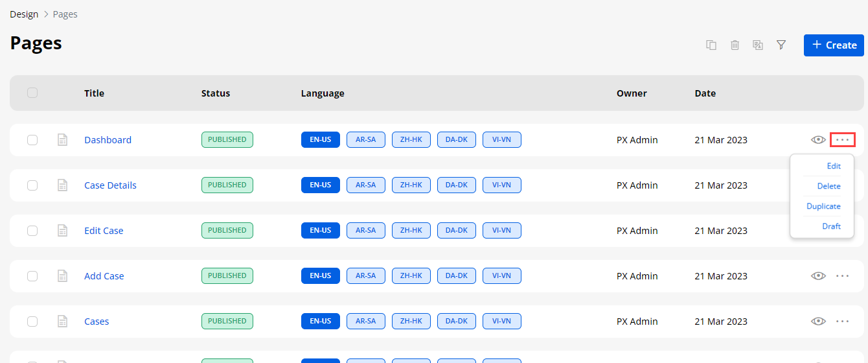The image size is (868, 363).
Task: Expand the more options menu for Cases
Action: [x=842, y=322]
